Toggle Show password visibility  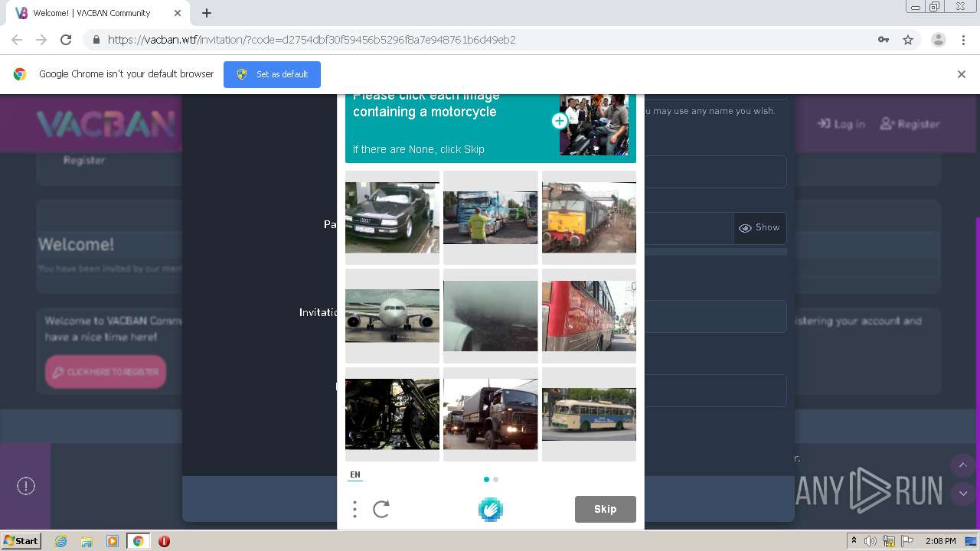point(759,228)
